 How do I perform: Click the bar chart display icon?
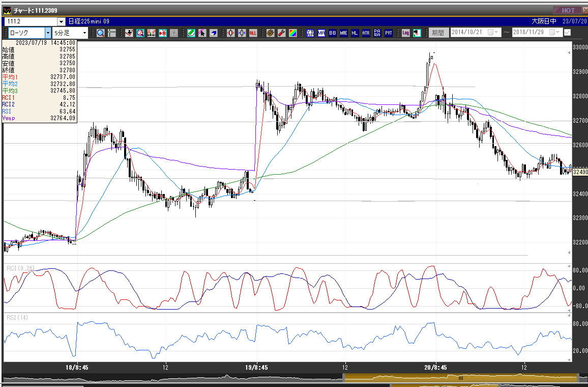[152, 33]
